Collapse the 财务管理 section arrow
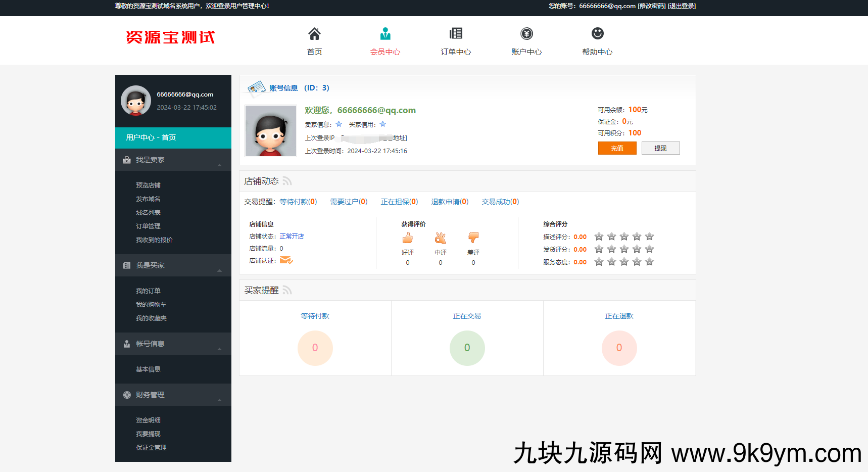Viewport: 868px width, 472px height. tap(219, 400)
